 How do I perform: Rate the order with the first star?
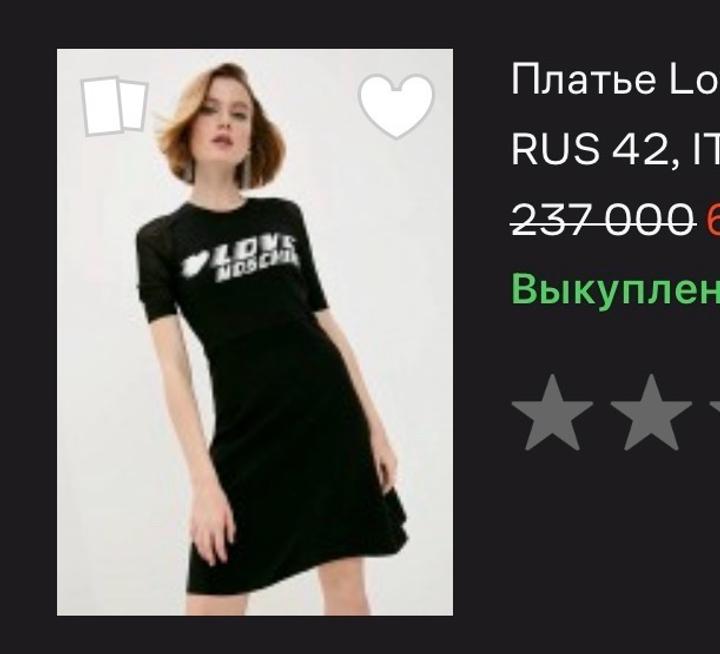552,412
